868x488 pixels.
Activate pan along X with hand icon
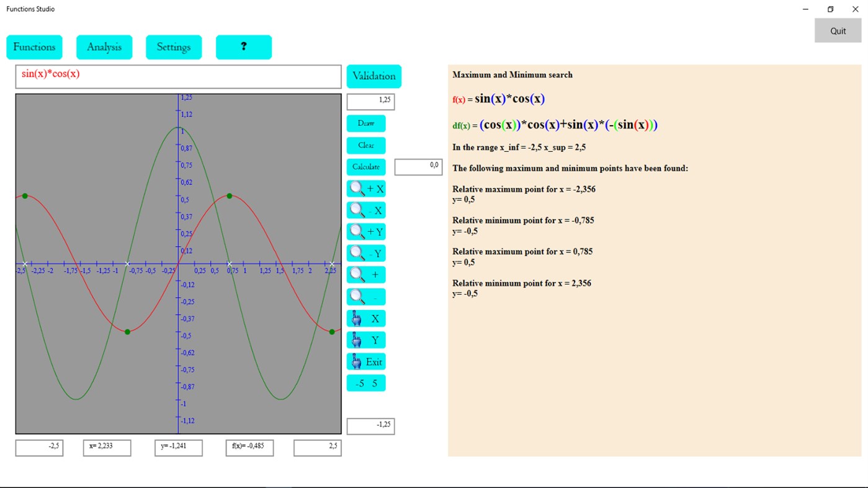pos(365,318)
